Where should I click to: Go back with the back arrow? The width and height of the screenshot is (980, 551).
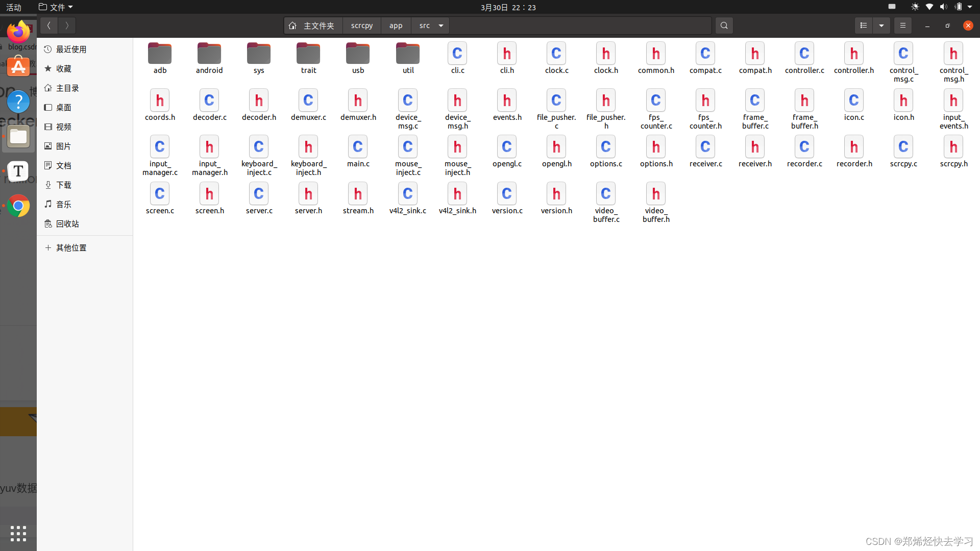coord(49,26)
